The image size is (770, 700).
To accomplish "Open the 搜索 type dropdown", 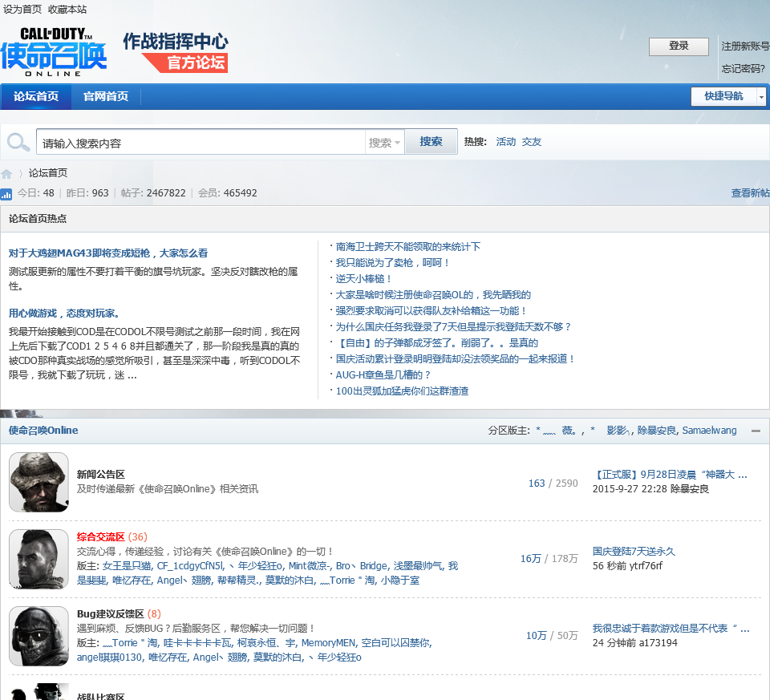I will tap(384, 143).
